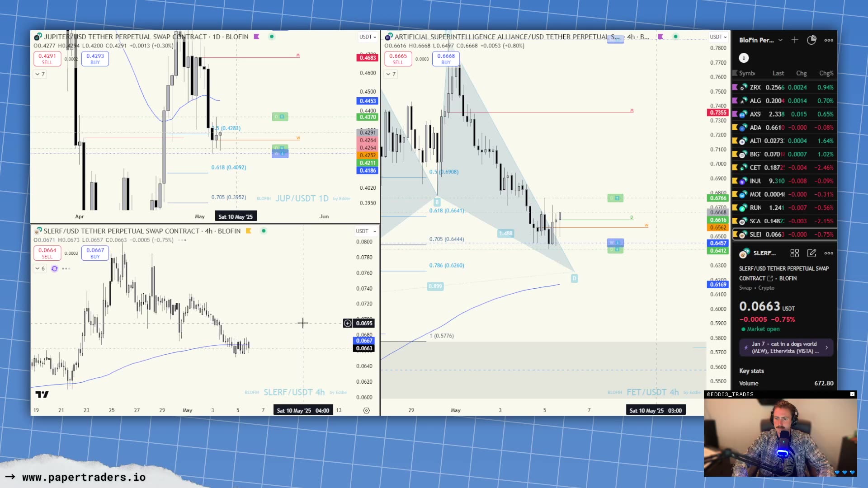This screenshot has height=488, width=868.
Task: Click the edit/compose icon in SLERF details panel
Action: click(812, 253)
